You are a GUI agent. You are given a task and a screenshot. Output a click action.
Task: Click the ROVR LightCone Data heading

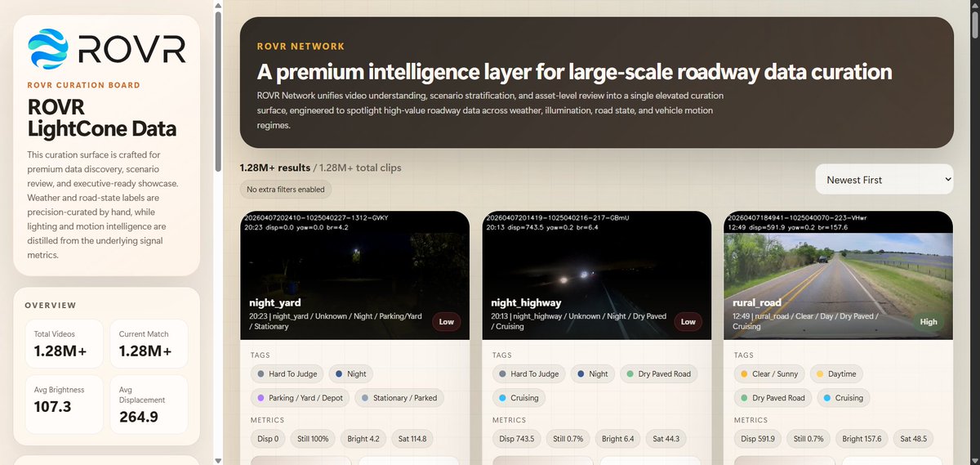[101, 118]
